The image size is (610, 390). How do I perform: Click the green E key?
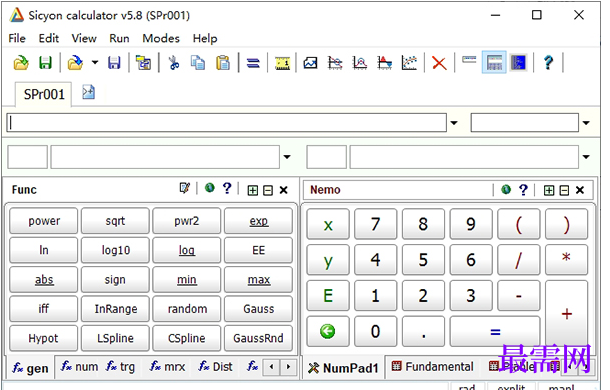click(x=328, y=296)
